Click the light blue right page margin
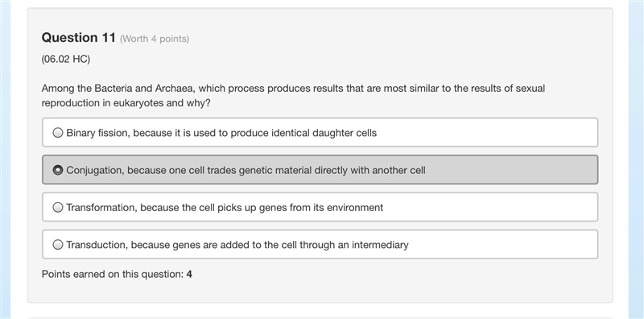The image size is (644, 319). point(636,159)
